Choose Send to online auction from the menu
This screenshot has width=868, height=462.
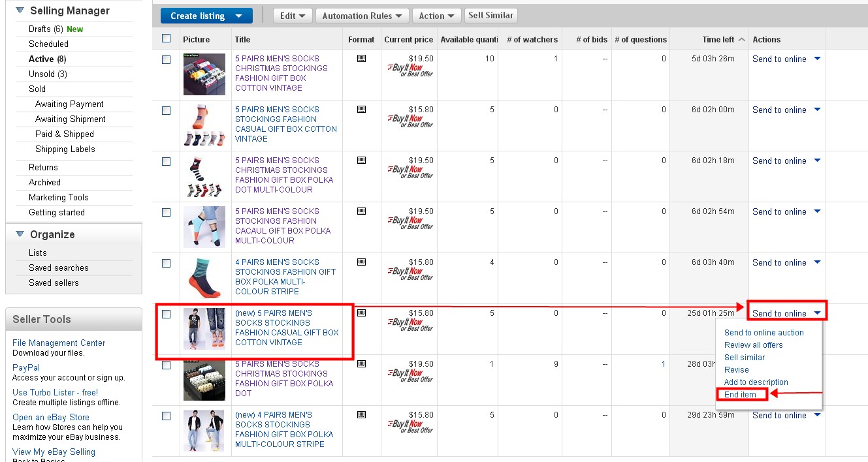coord(764,333)
